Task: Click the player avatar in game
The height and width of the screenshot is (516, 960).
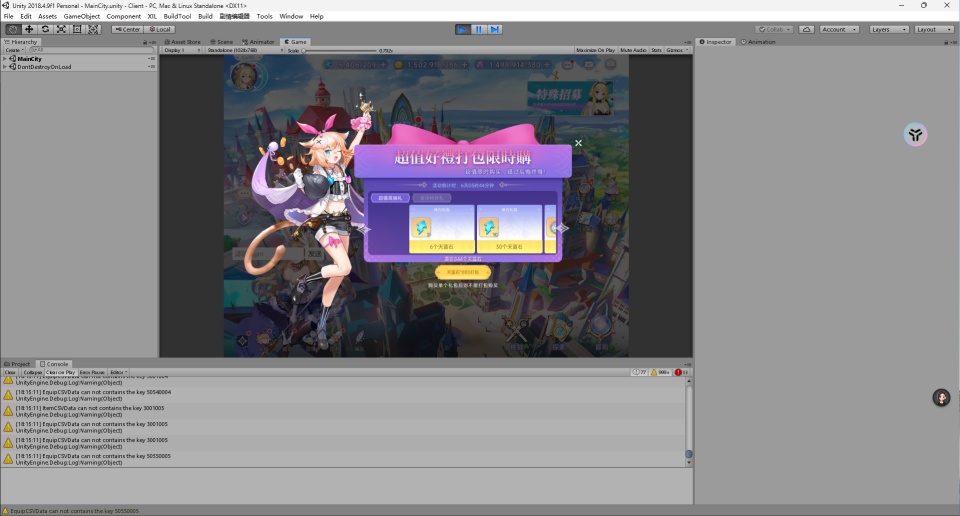Action: (246, 76)
